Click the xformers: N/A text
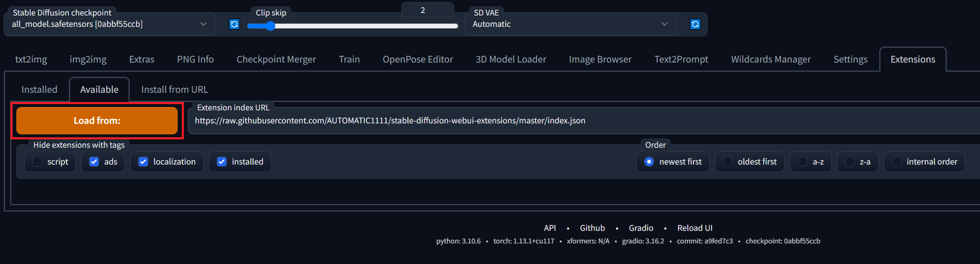980x264 pixels. coord(588,241)
